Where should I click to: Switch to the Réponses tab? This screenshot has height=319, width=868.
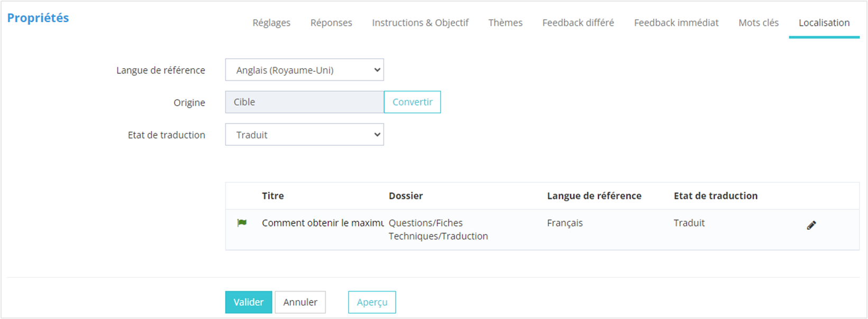[x=331, y=23]
